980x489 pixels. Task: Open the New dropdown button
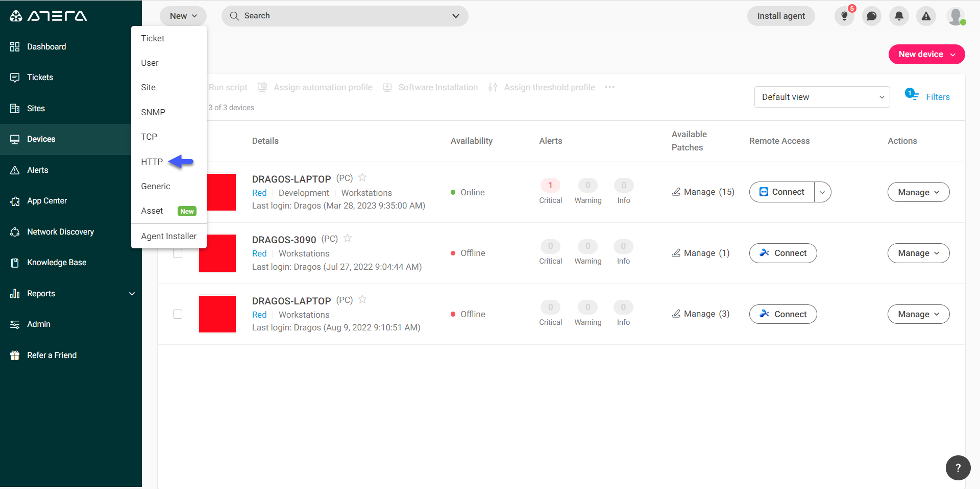pyautogui.click(x=183, y=16)
